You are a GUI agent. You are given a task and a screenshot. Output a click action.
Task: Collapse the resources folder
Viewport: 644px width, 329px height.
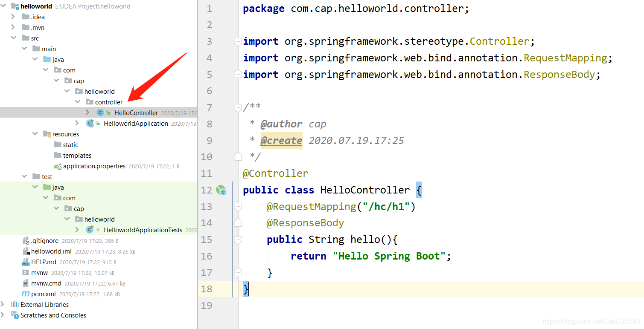point(35,134)
